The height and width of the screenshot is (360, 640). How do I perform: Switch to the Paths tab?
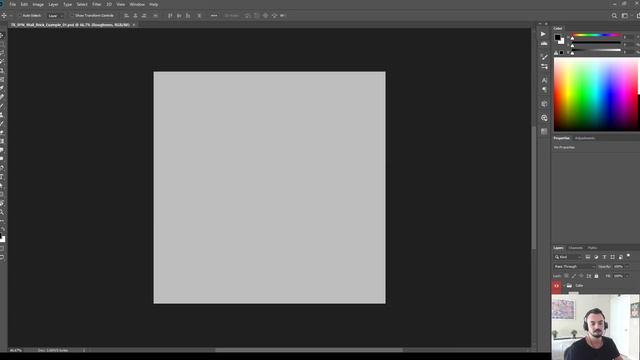coord(592,248)
